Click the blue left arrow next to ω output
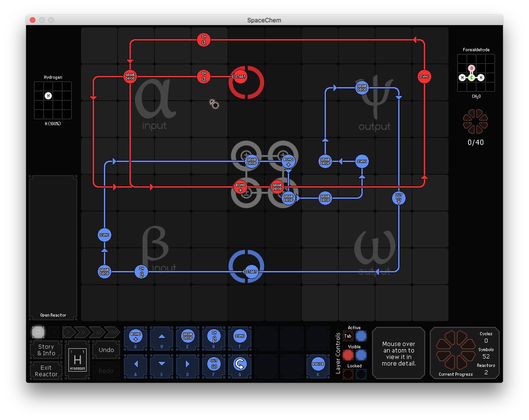 (377, 271)
